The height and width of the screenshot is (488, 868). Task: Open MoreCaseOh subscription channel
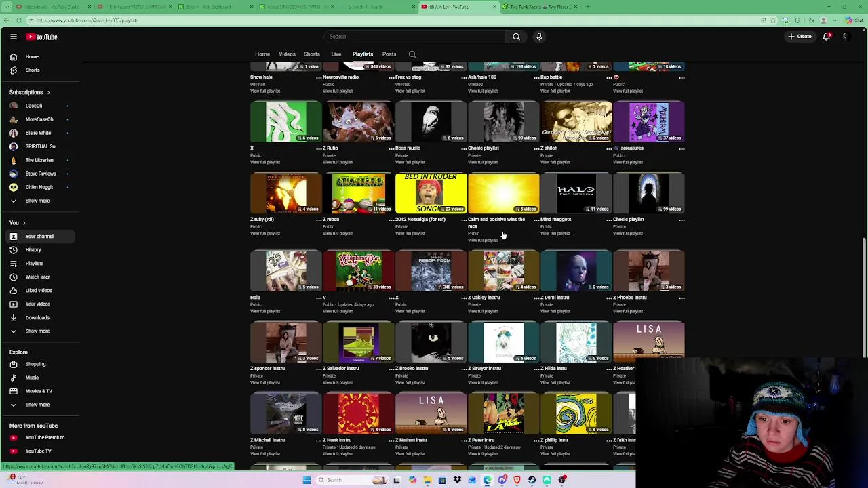coord(39,119)
